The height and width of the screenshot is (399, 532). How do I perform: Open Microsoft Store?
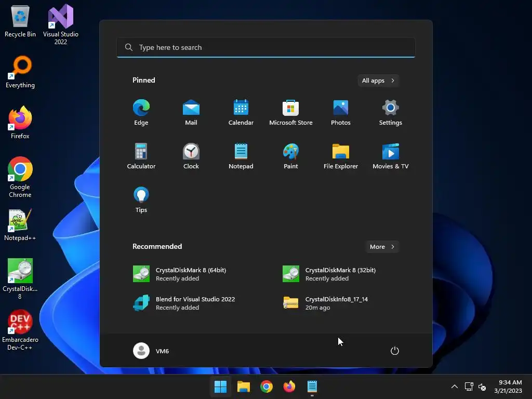(291, 113)
